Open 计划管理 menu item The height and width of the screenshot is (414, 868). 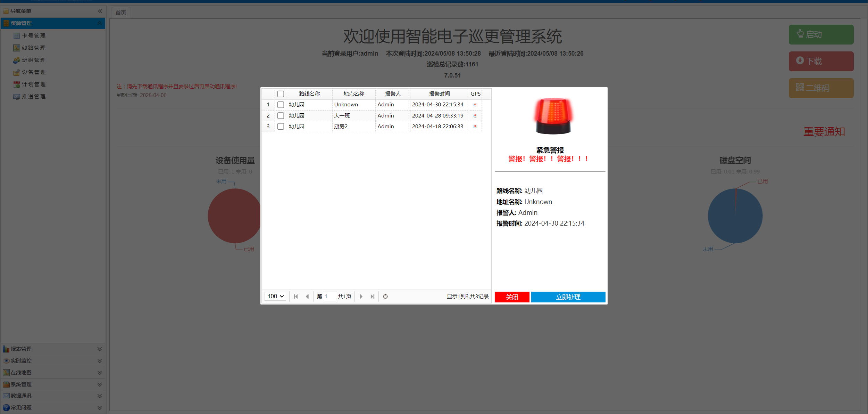tap(34, 84)
